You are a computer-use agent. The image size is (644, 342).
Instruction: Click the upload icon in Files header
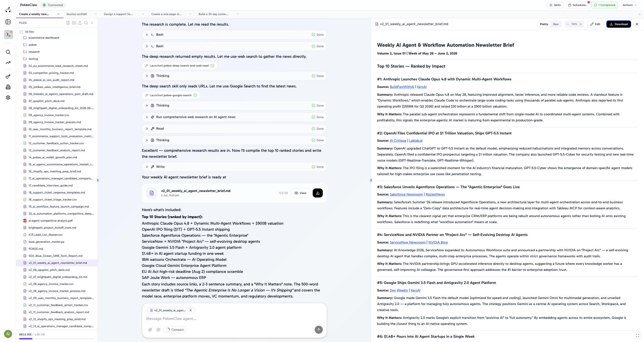(x=80, y=23)
